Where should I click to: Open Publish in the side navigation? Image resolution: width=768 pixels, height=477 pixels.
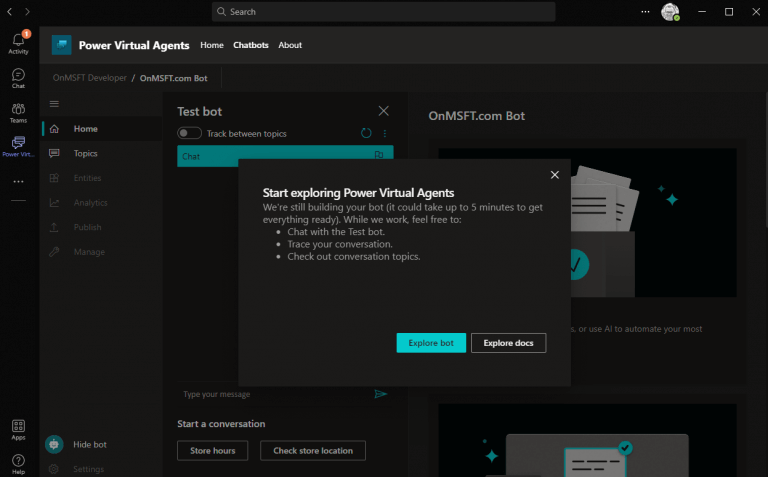102,227
